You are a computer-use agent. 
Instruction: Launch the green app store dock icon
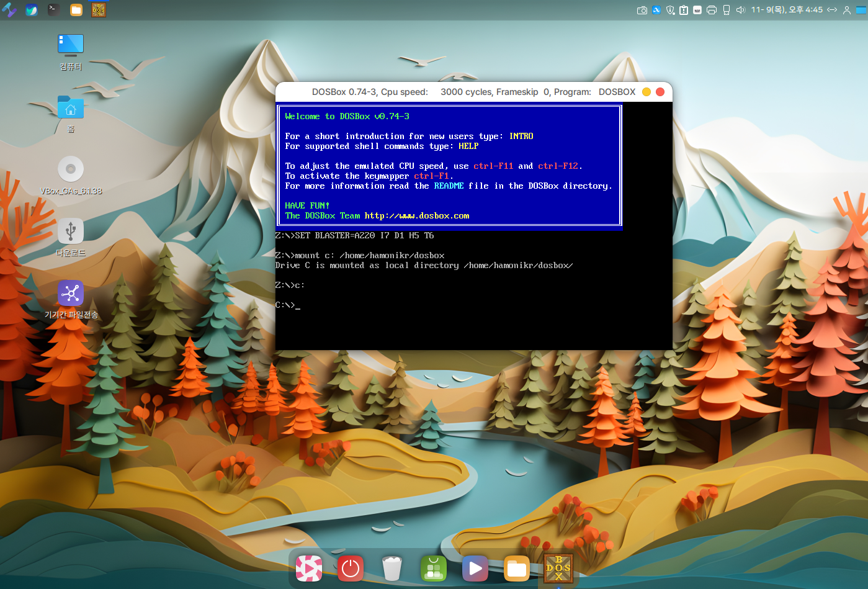pos(434,568)
